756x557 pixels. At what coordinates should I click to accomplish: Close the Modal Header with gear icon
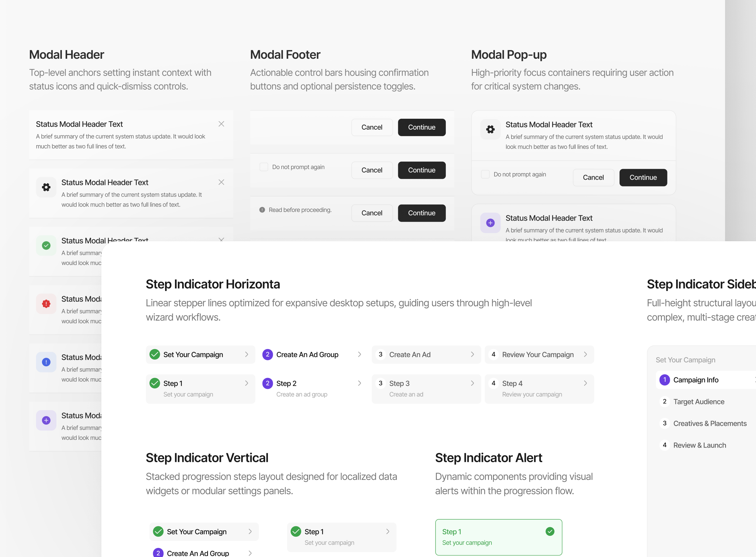(221, 182)
